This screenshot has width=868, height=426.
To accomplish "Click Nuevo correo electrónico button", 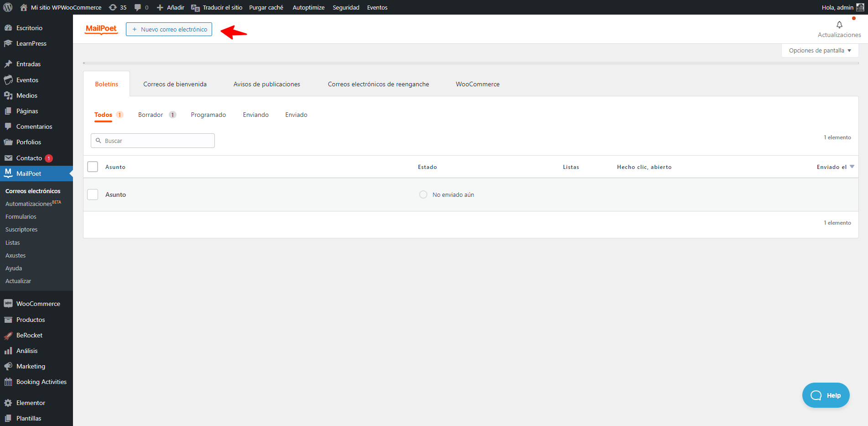I will (169, 29).
